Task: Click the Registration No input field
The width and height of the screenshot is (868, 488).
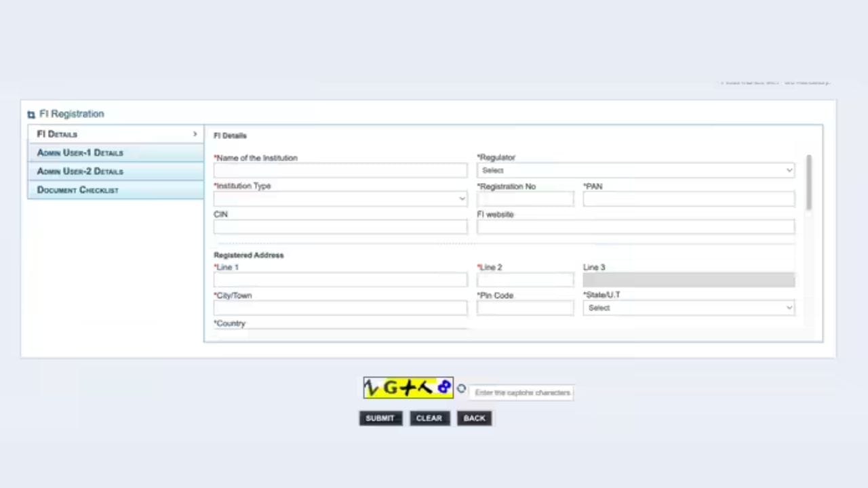Action: pos(525,199)
